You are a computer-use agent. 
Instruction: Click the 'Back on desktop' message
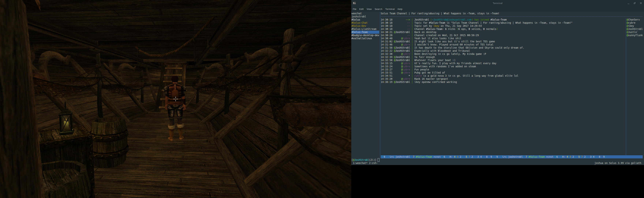coord(425,32)
